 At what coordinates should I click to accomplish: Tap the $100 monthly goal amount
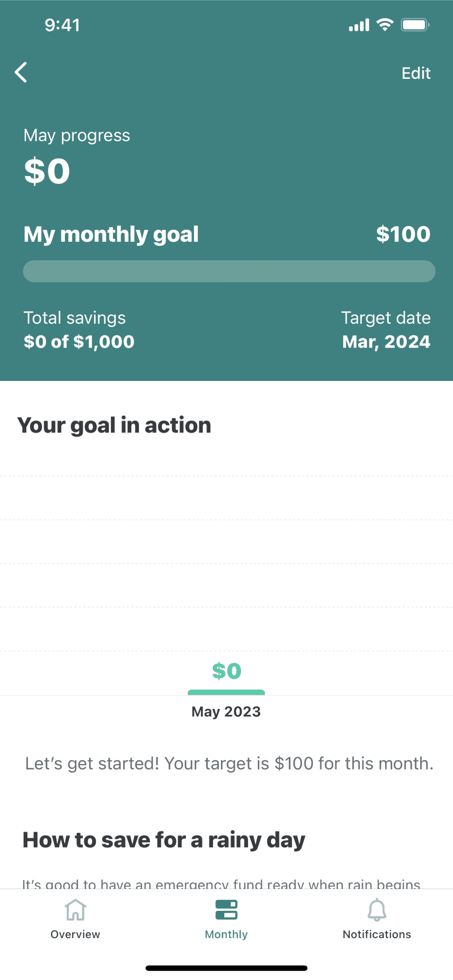point(403,234)
